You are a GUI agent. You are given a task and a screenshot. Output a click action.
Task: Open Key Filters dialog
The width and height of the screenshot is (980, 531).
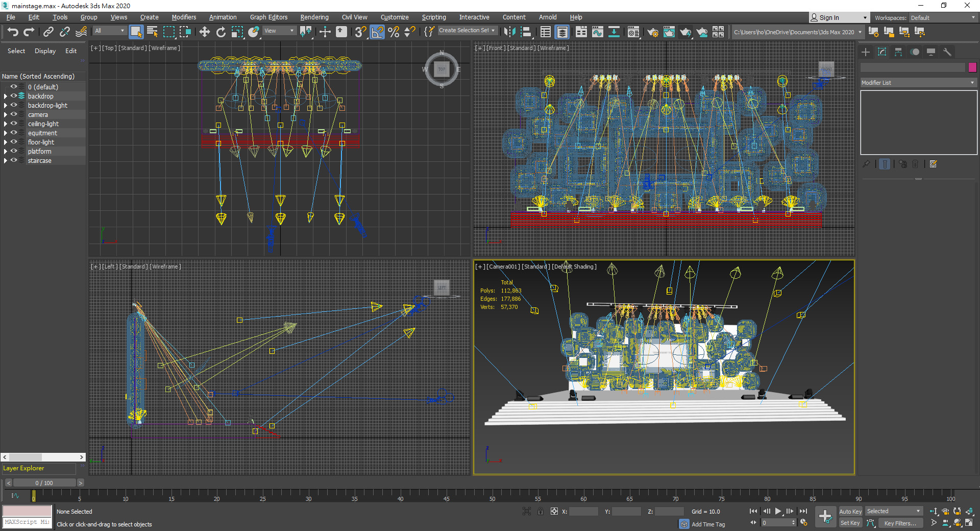point(899,523)
